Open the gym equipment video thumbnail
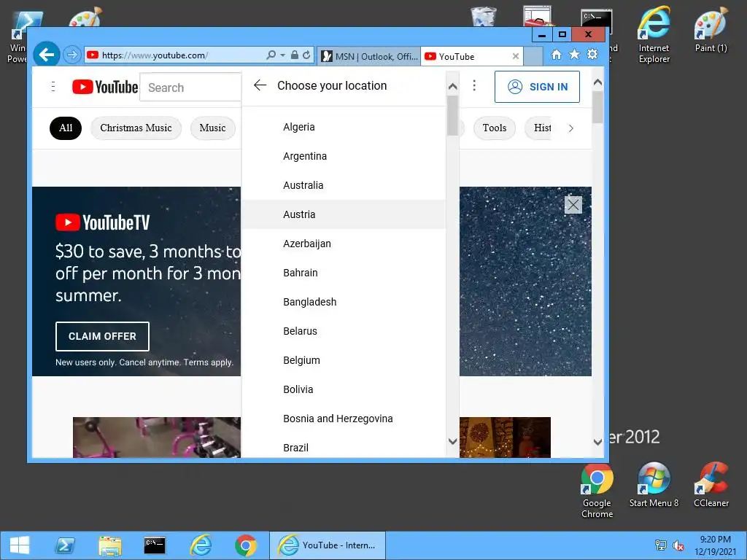747x560 pixels. pos(157,437)
